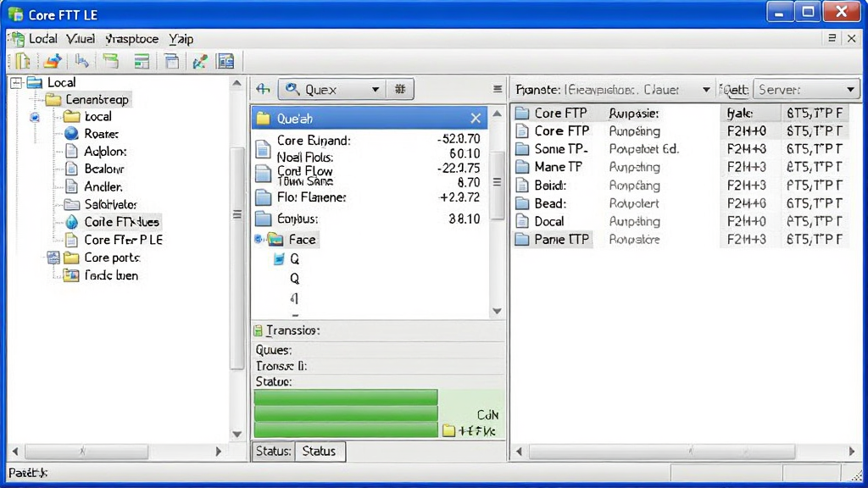Select the Flo: Flanene: row
Screen dimensions: 868x488
pyautogui.click(x=370, y=197)
